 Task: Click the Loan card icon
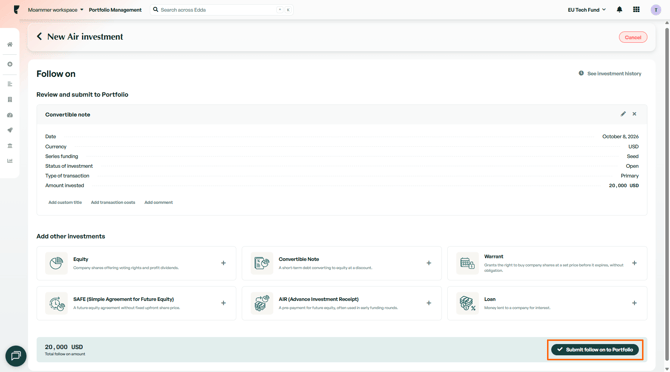467,303
